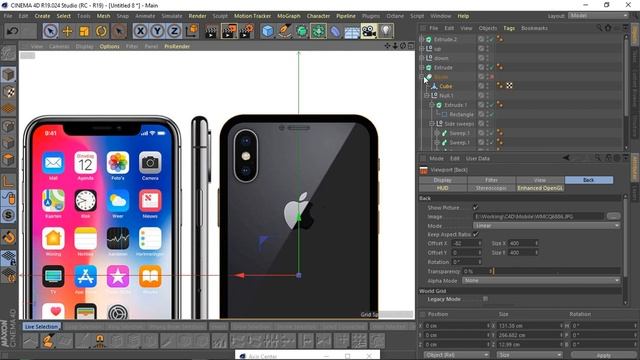Open the Alpha Mode dropdown
This screenshot has height=360, width=640.
pos(541,281)
